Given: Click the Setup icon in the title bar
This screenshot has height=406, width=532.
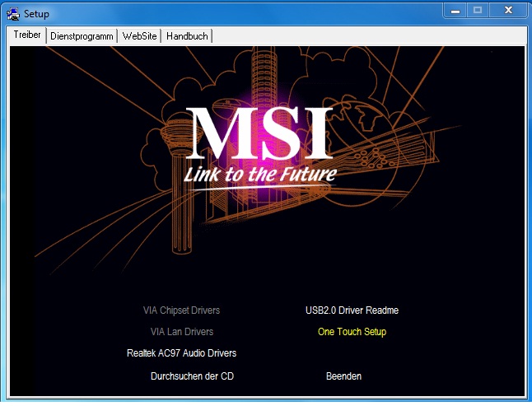Looking at the screenshot, I should [x=13, y=14].
